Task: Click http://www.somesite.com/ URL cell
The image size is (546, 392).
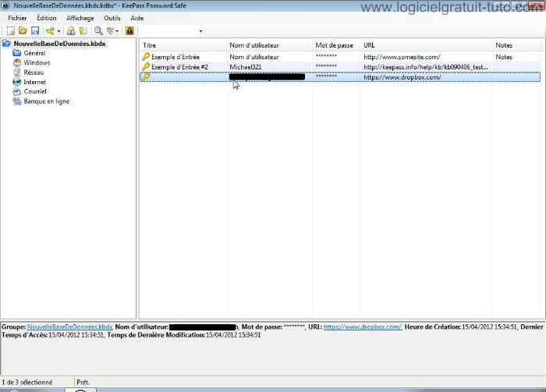Action: (402, 57)
